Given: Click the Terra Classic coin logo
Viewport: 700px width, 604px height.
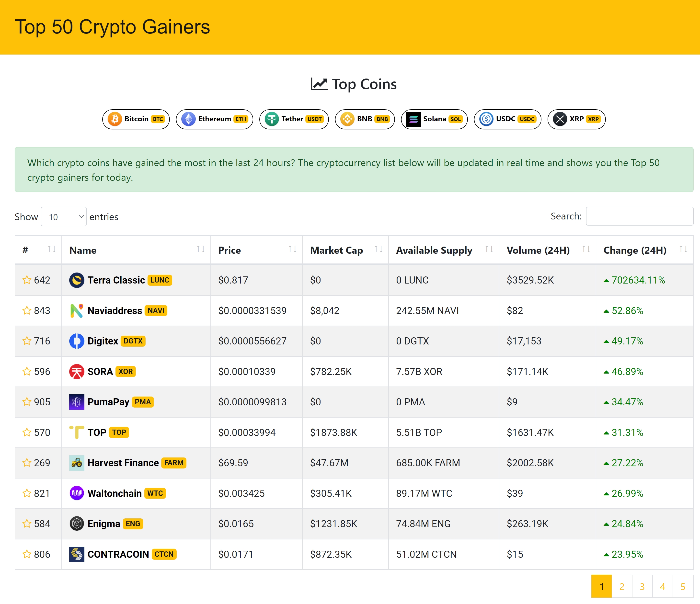Looking at the screenshot, I should click(77, 280).
